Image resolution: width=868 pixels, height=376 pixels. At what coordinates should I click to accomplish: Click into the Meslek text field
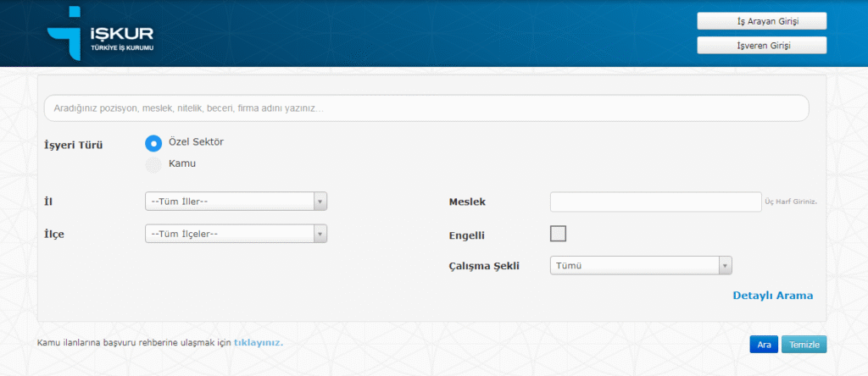(x=655, y=202)
